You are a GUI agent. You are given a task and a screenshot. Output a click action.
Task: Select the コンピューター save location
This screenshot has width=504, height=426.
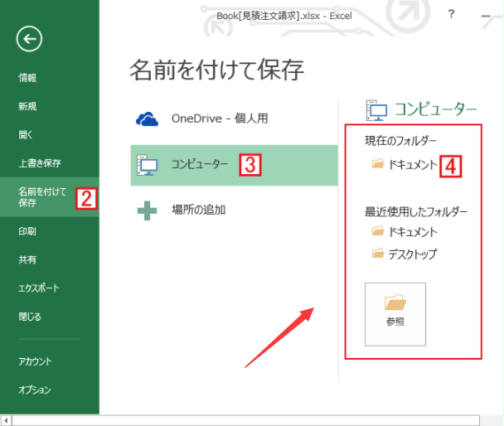[234, 165]
